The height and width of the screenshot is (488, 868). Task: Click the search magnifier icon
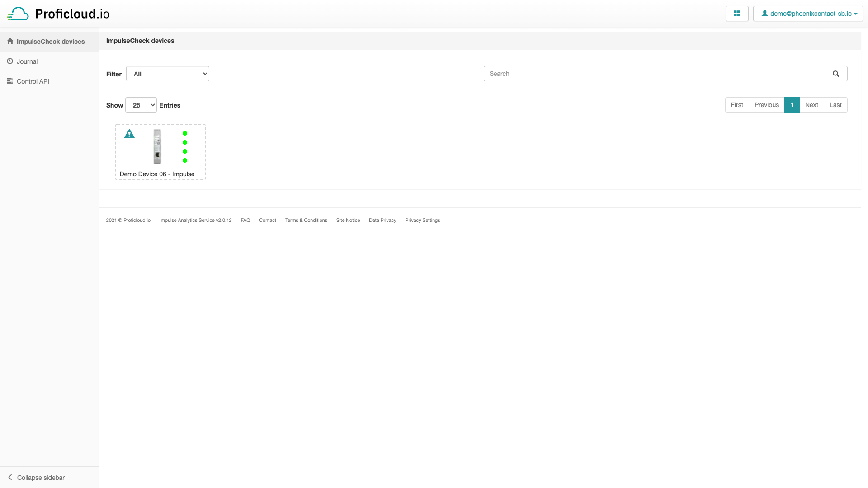(x=835, y=73)
